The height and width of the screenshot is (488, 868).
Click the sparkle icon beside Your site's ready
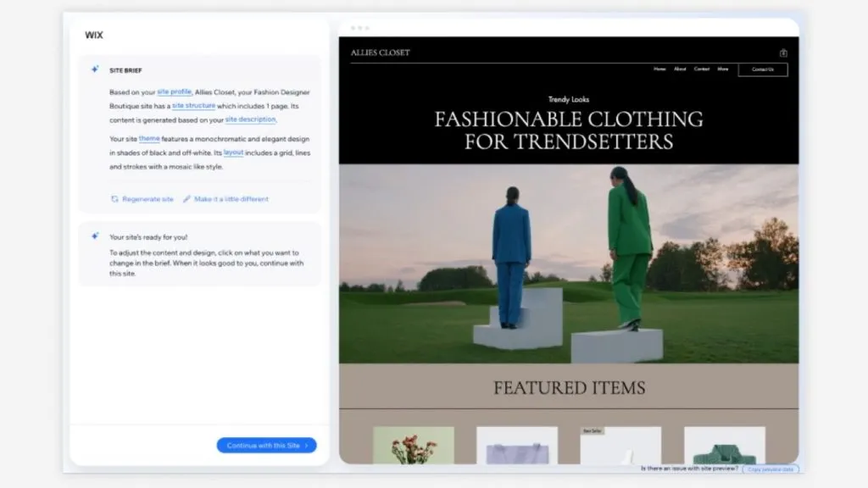click(95, 236)
